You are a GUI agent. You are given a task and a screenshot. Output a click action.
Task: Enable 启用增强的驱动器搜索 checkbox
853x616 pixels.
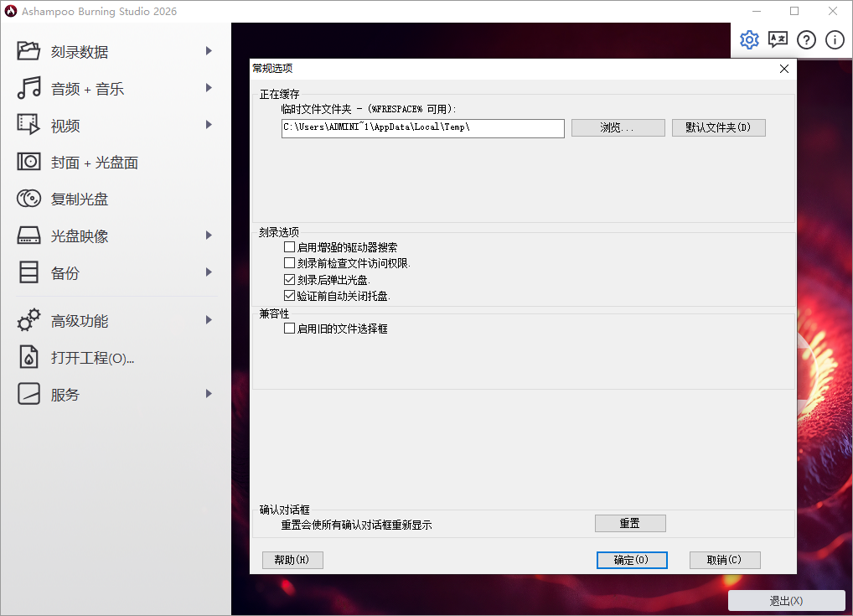click(x=289, y=246)
